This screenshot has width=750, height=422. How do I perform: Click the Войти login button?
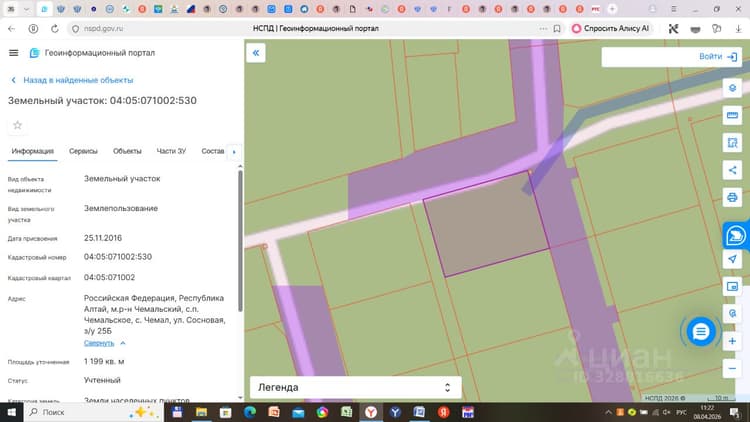(718, 56)
